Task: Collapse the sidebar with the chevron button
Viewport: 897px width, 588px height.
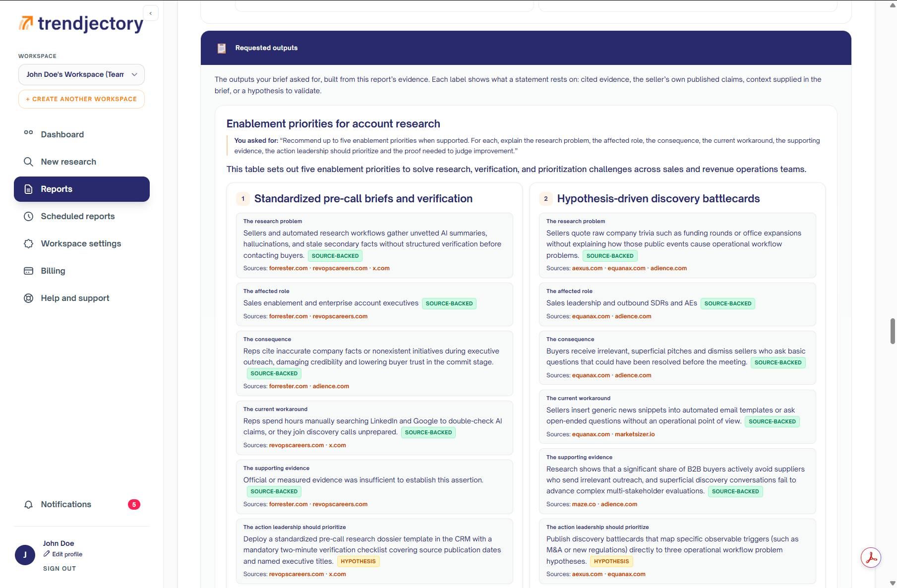Action: pos(151,13)
